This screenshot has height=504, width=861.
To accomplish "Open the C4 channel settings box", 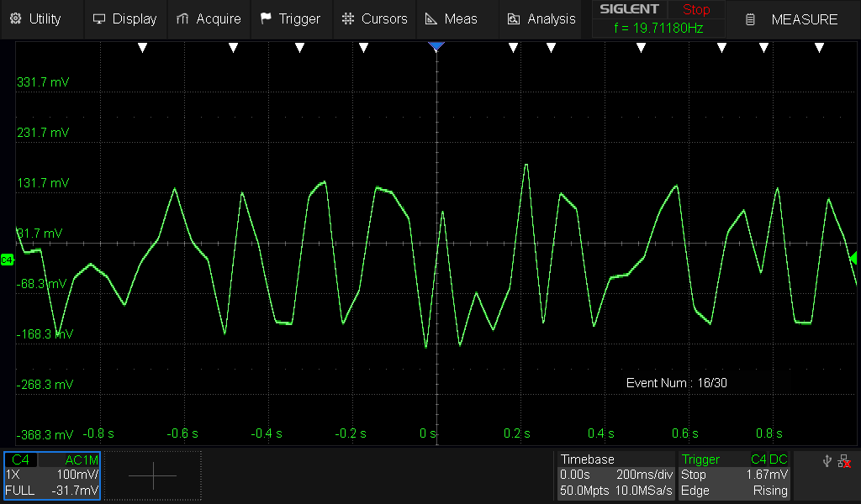I will pyautogui.click(x=52, y=475).
